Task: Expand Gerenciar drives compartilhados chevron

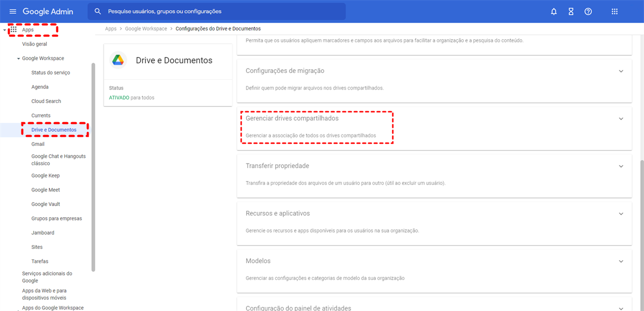Action: 621,119
